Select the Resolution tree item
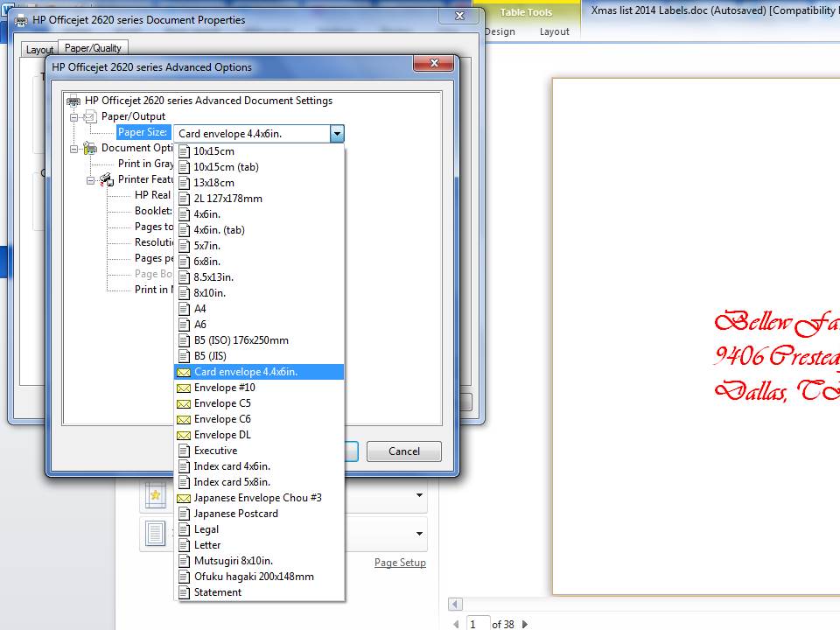Image resolution: width=840 pixels, height=630 pixels. [154, 242]
